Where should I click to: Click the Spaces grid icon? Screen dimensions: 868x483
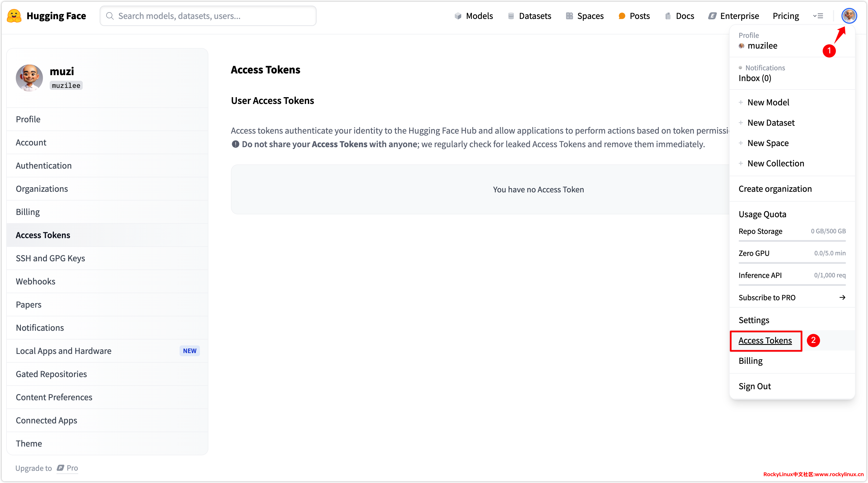tap(569, 16)
